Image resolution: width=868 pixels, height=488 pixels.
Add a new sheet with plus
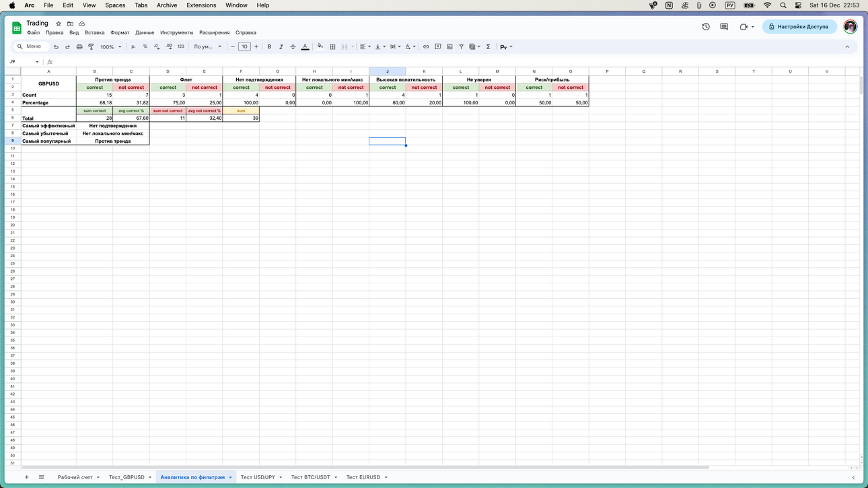click(27, 477)
